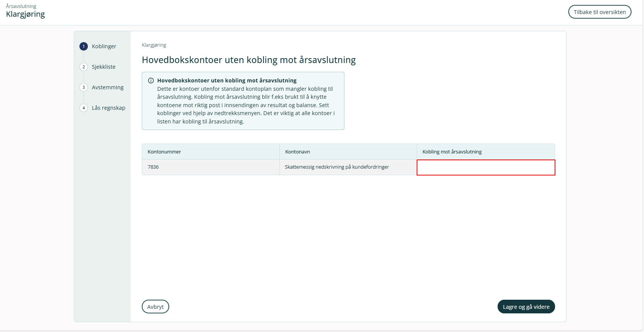The width and height of the screenshot is (644, 332).
Task: Select the account number 7836 cell
Action: 153,167
